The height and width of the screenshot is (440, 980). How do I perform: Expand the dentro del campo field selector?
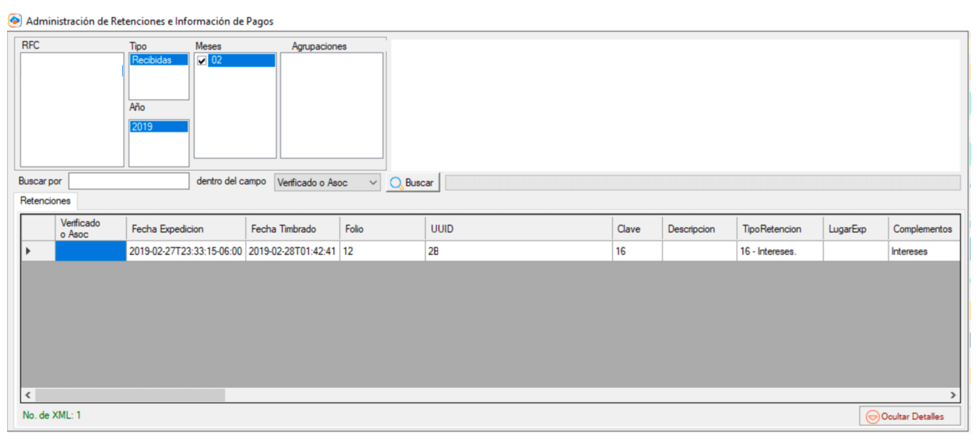click(x=373, y=183)
